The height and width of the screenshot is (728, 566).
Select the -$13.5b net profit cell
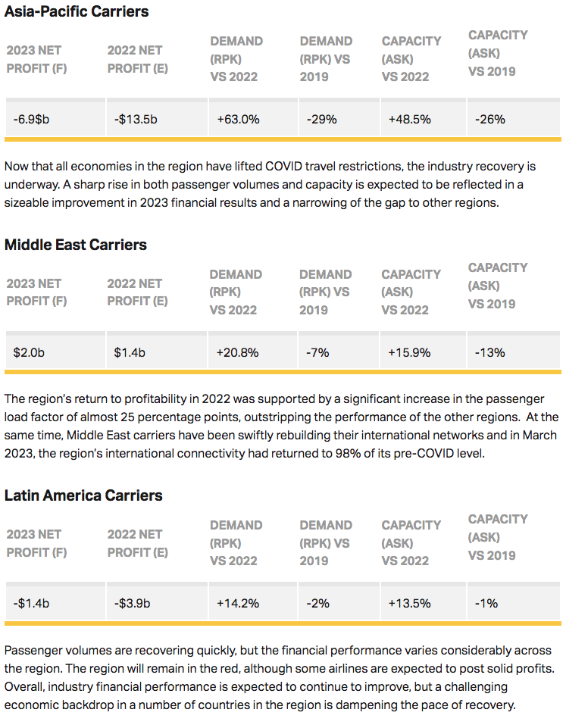coord(136,119)
